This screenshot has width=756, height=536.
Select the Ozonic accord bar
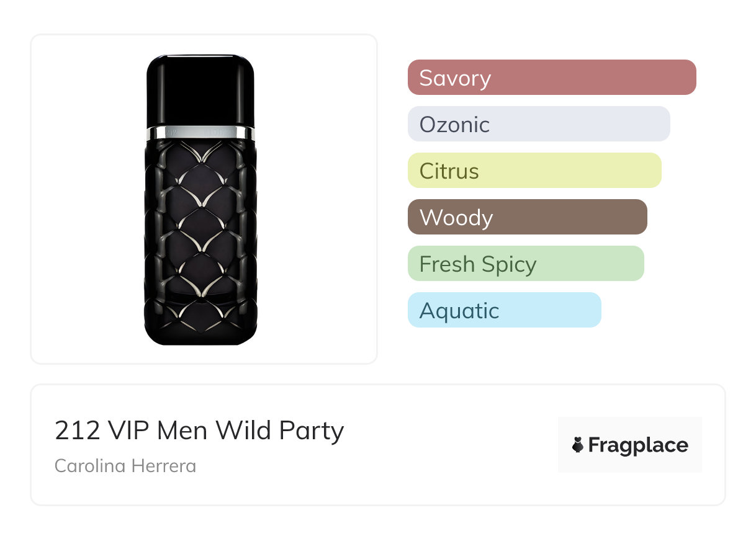tap(538, 124)
